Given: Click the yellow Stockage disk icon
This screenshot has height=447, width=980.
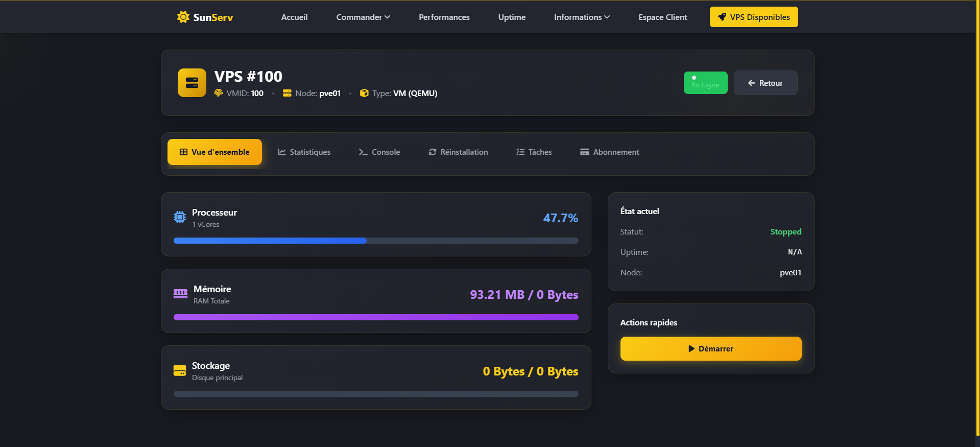Looking at the screenshot, I should [x=180, y=370].
